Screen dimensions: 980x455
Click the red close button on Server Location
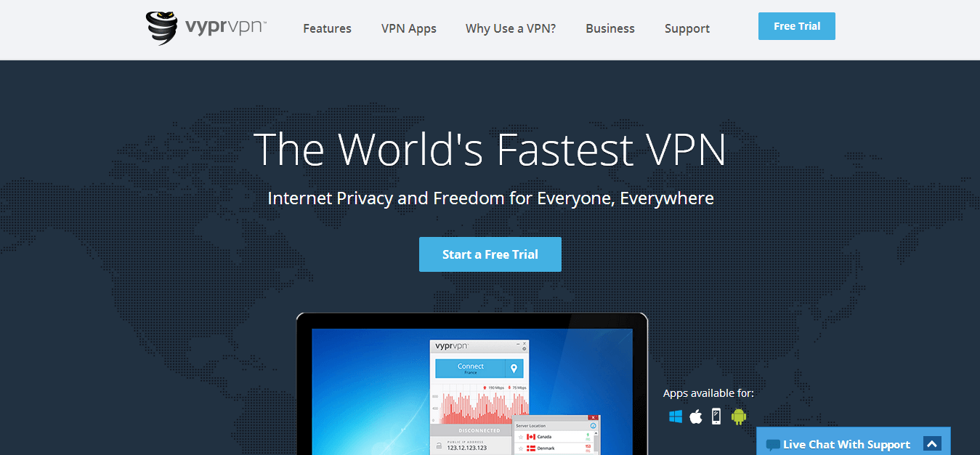593,417
